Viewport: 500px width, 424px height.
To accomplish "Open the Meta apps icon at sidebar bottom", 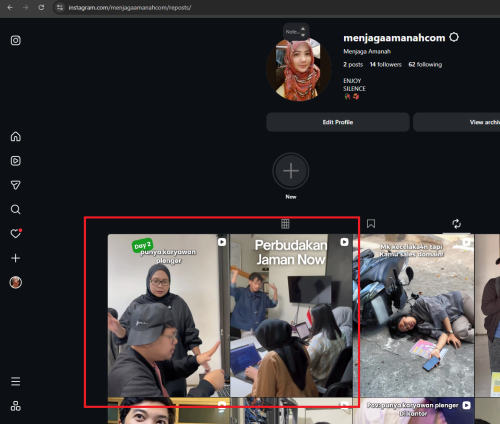I will pyautogui.click(x=16, y=406).
